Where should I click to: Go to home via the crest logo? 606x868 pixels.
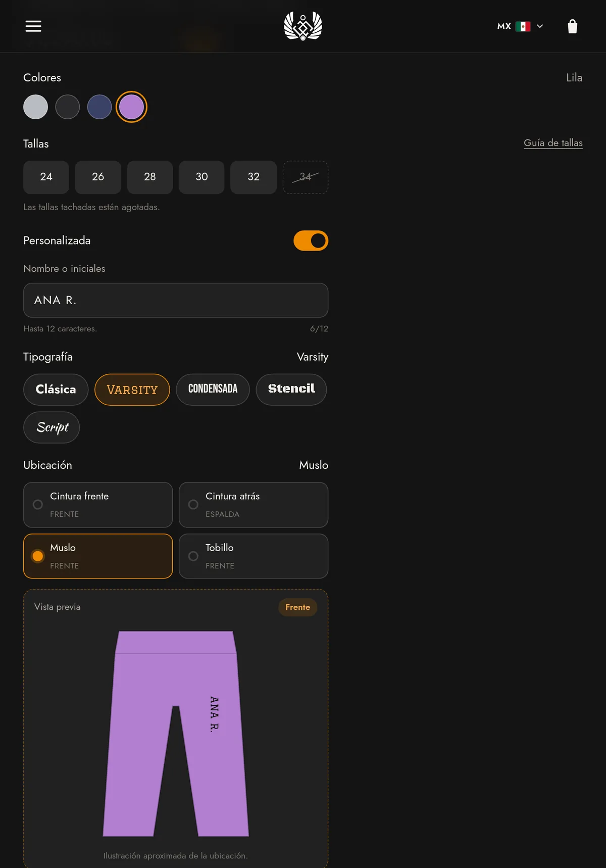coord(303,26)
